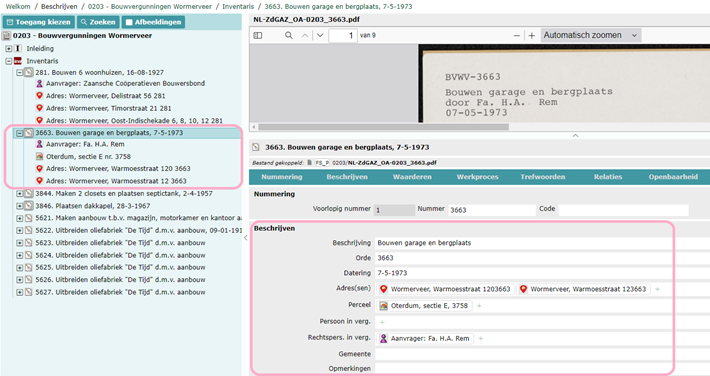710x376 pixels.
Task: Expand item 3846 Plaatsen dakkapel
Action: (x=19, y=206)
